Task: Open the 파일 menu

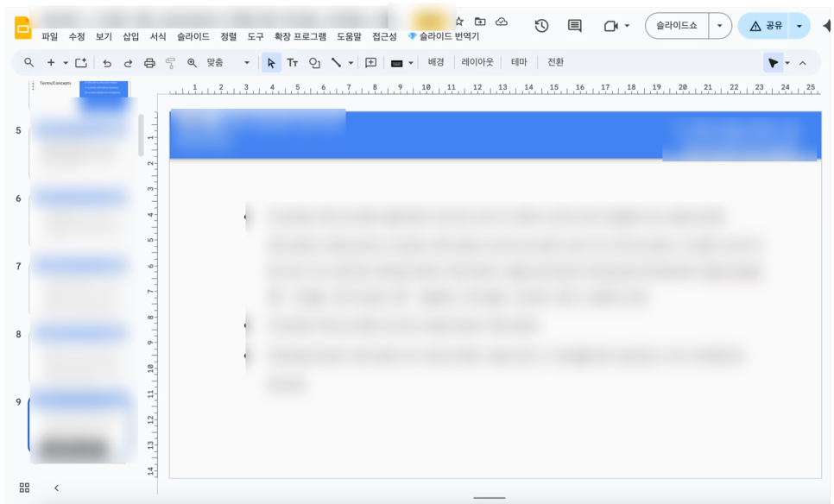Action: pos(49,37)
